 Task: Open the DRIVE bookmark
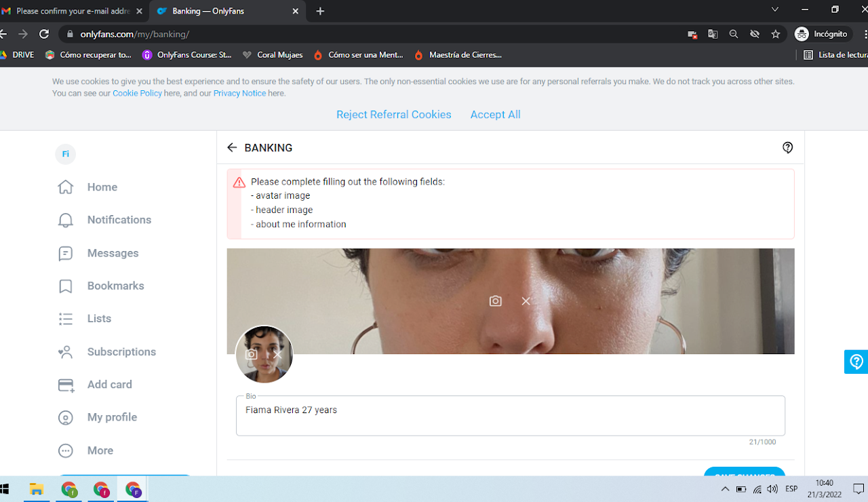17,55
